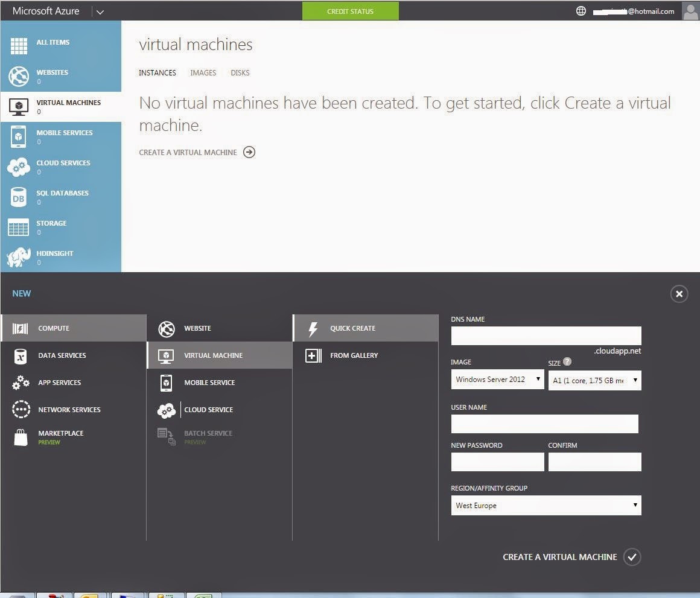Select Quick Create lightning icon
Screen dimensions: 700x598
coord(313,329)
